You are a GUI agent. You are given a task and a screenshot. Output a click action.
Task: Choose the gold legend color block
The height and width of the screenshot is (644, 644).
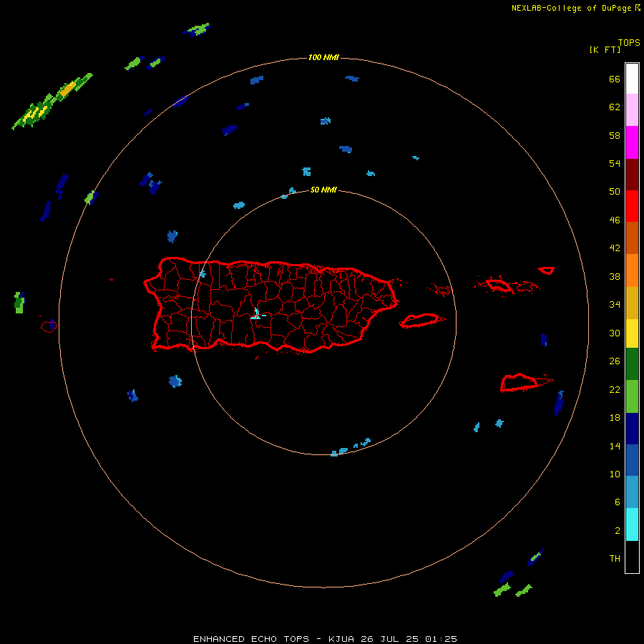[x=632, y=303]
